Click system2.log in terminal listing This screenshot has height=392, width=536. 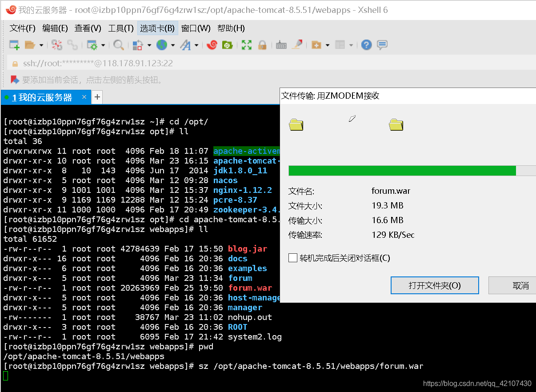[255, 337]
